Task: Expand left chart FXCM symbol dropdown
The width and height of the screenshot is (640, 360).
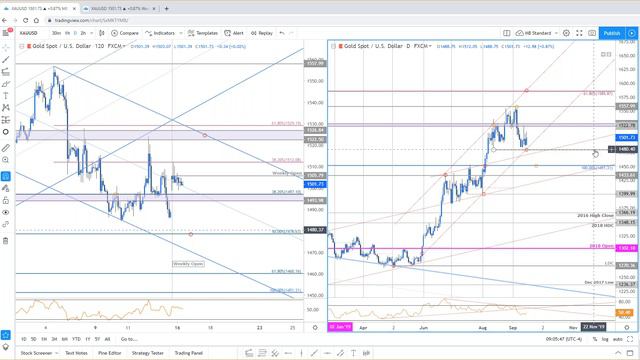Action: click(x=124, y=47)
